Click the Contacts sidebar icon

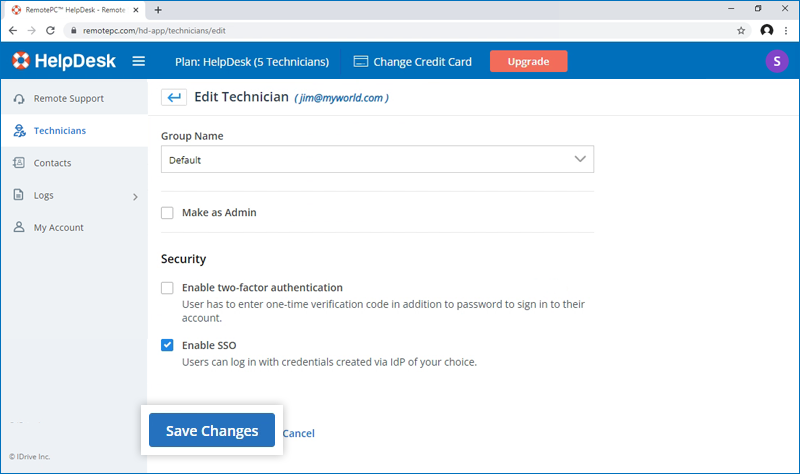click(19, 163)
